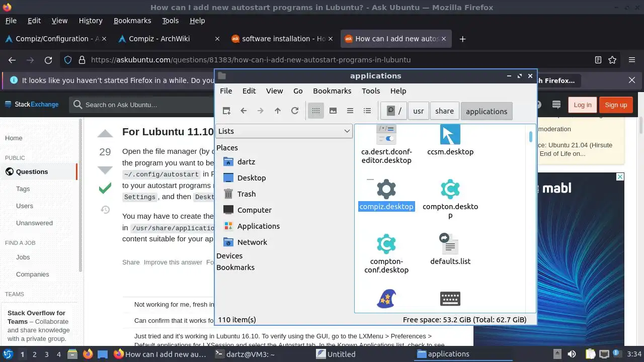Jump to share in path bar
Viewport: 644px width, 362px height.
pyautogui.click(x=444, y=111)
